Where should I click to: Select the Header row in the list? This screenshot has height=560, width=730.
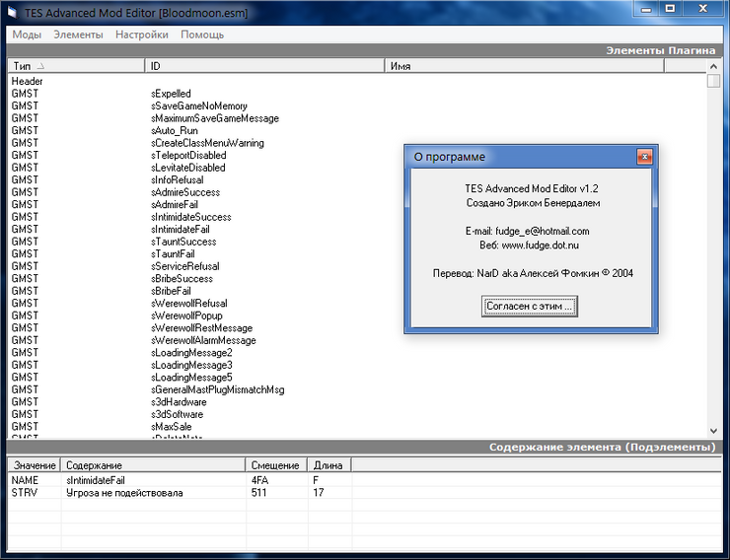[28, 81]
